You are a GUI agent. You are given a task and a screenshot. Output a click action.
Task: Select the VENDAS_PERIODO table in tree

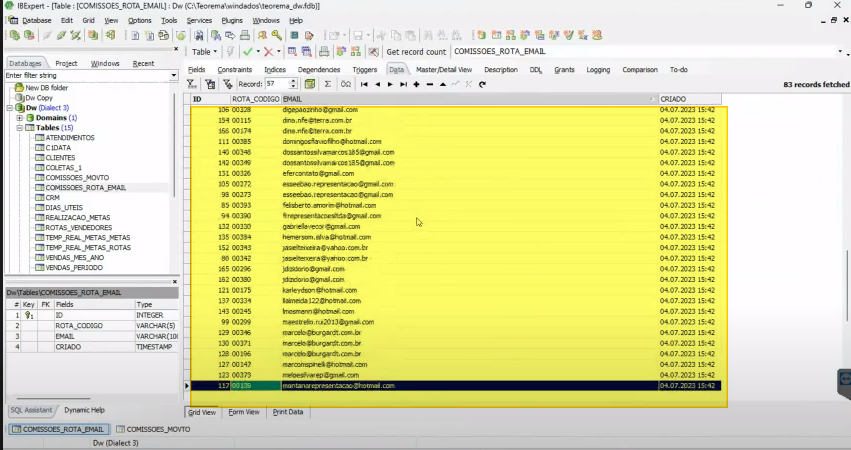pyautogui.click(x=74, y=268)
